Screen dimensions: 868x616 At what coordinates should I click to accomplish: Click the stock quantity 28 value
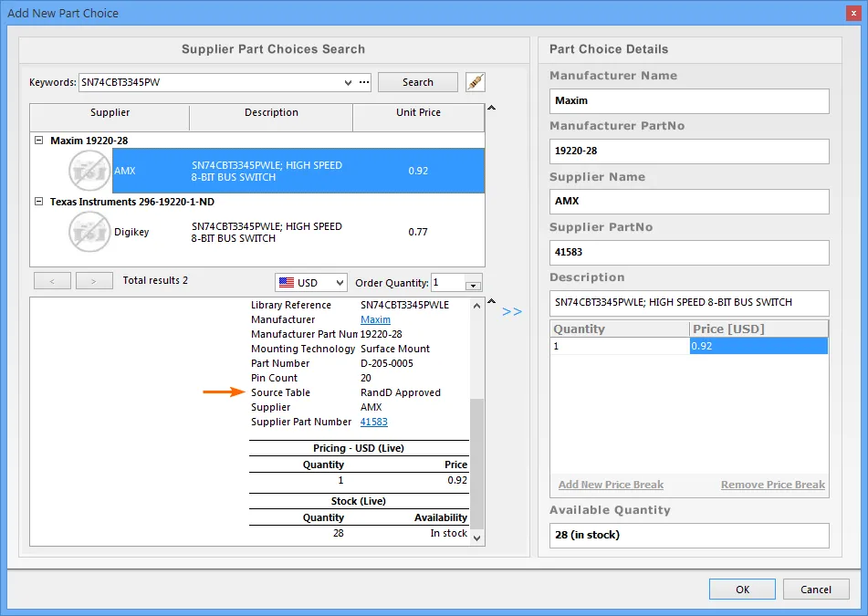339,533
